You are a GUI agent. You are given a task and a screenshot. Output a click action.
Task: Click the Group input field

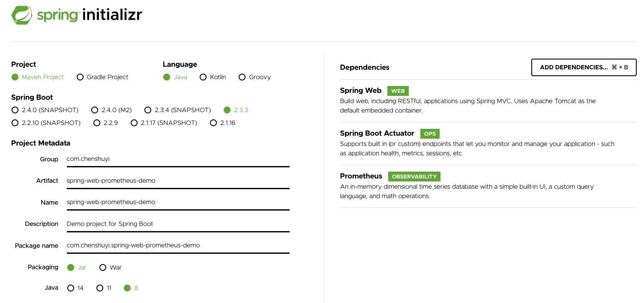coord(178,159)
